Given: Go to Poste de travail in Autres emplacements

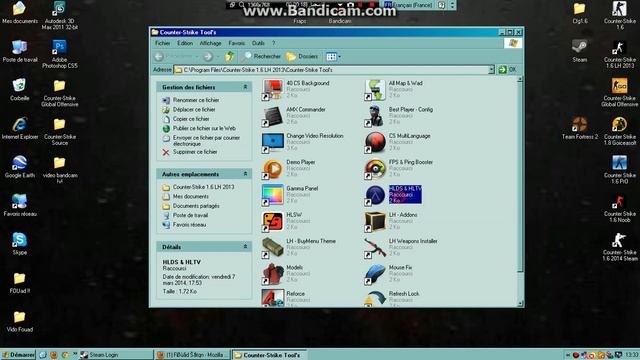Looking at the screenshot, I should [190, 215].
